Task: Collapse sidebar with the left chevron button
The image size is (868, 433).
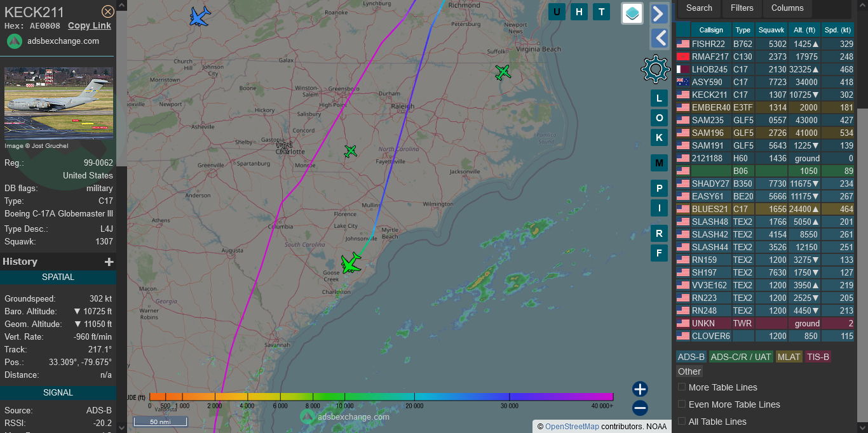Action: click(659, 39)
